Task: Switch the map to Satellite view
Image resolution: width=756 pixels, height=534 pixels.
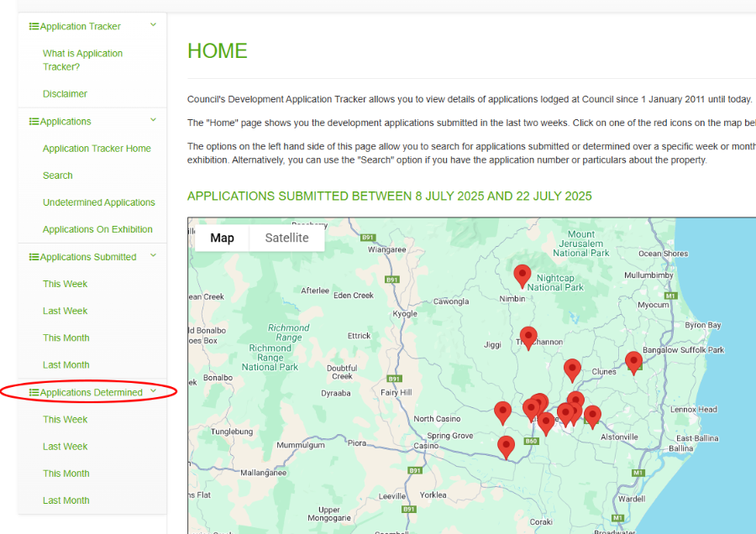Action: [287, 238]
